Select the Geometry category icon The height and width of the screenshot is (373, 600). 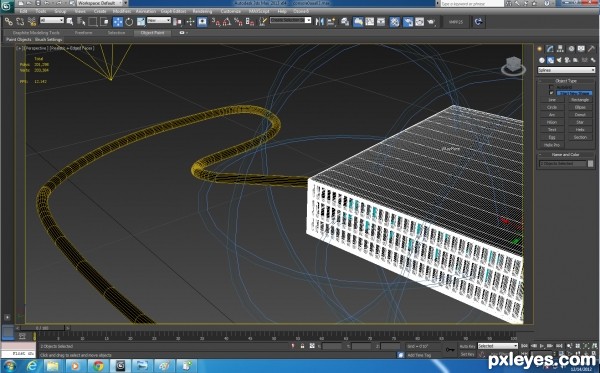tap(542, 60)
